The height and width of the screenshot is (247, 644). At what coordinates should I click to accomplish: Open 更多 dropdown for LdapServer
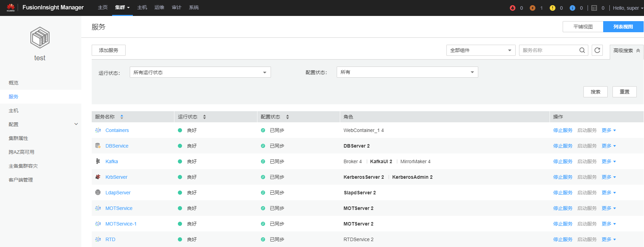pyautogui.click(x=609, y=193)
